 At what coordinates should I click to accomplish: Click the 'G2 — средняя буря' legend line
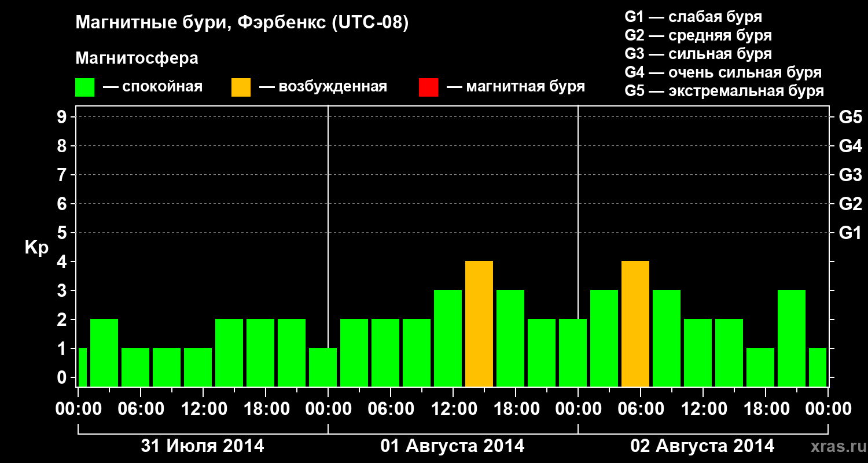point(698,35)
